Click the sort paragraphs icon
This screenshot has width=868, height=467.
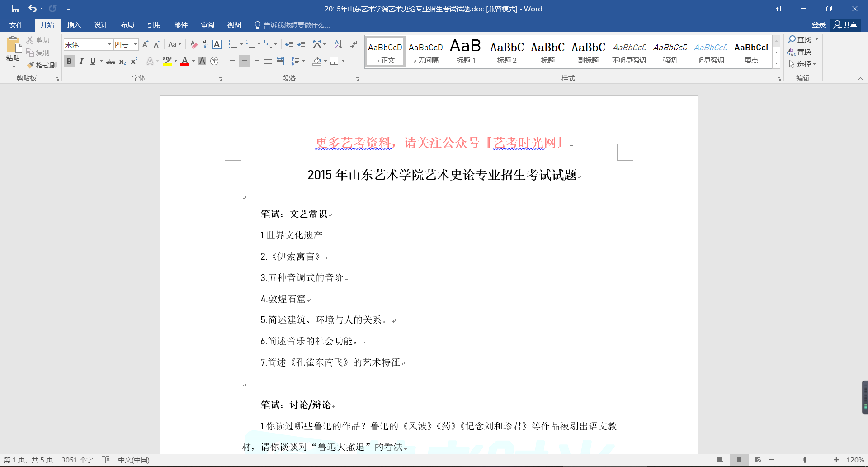click(x=338, y=44)
